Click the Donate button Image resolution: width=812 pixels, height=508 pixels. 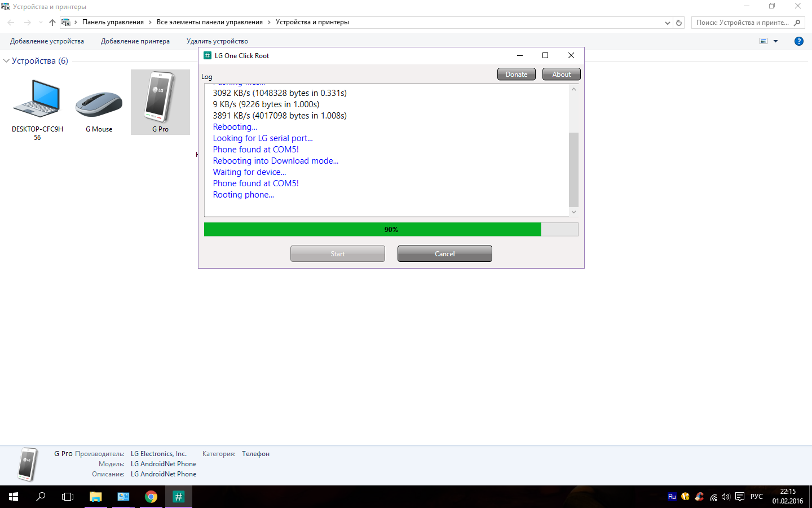[517, 75]
